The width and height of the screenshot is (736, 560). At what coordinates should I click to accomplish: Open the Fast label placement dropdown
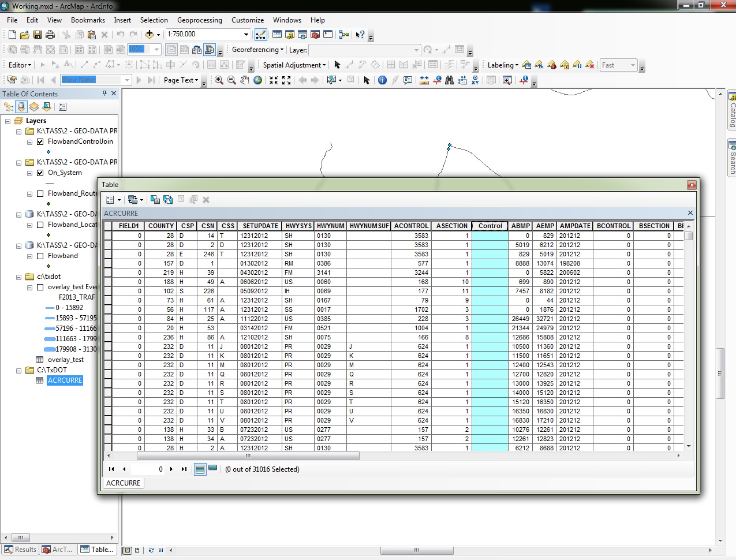click(x=633, y=65)
